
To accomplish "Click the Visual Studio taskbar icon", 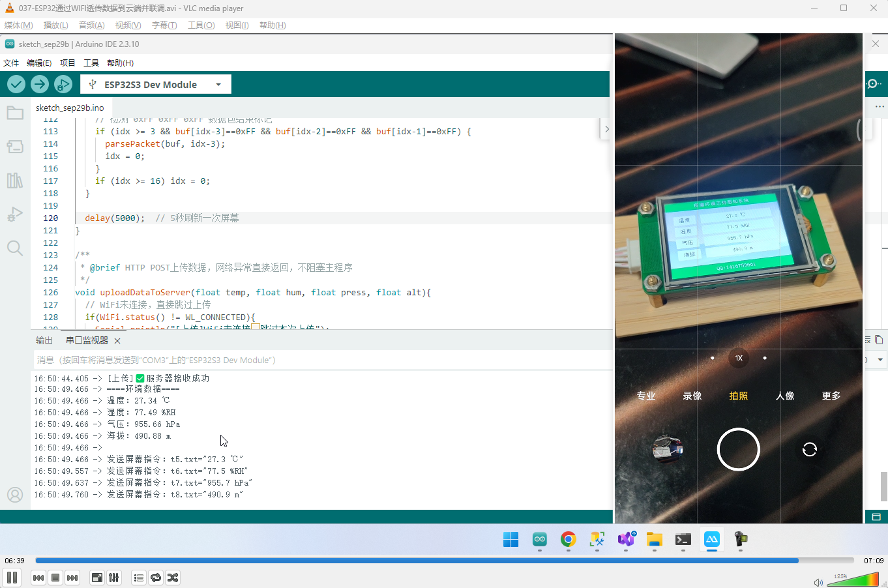I will pyautogui.click(x=626, y=539).
